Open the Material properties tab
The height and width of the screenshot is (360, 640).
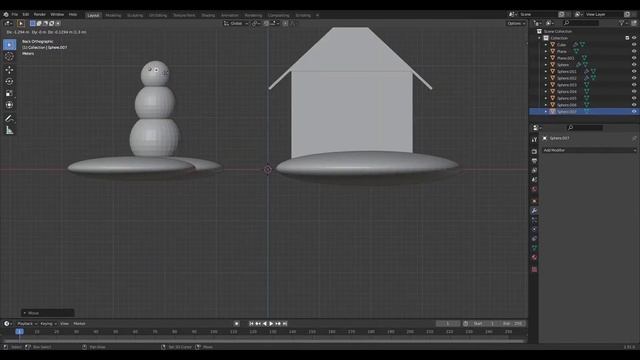pyautogui.click(x=534, y=258)
